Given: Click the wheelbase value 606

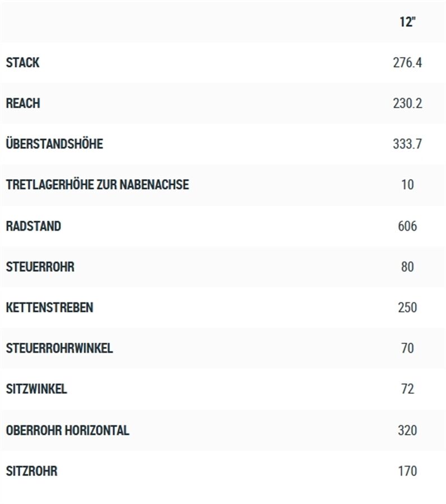Looking at the screenshot, I should tap(407, 226).
